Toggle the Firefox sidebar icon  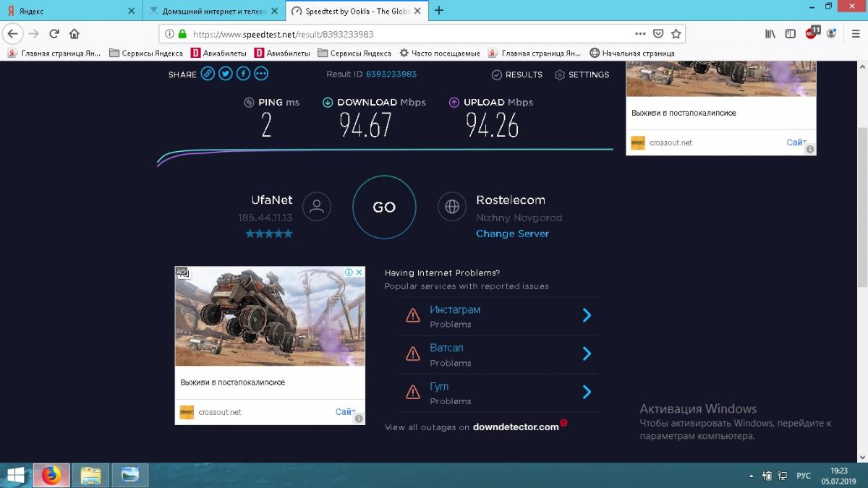(x=791, y=33)
